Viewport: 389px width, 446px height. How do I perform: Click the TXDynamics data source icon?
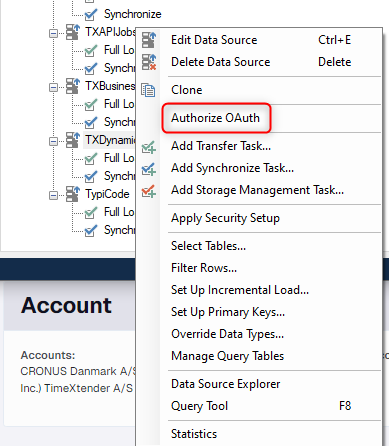(x=73, y=140)
